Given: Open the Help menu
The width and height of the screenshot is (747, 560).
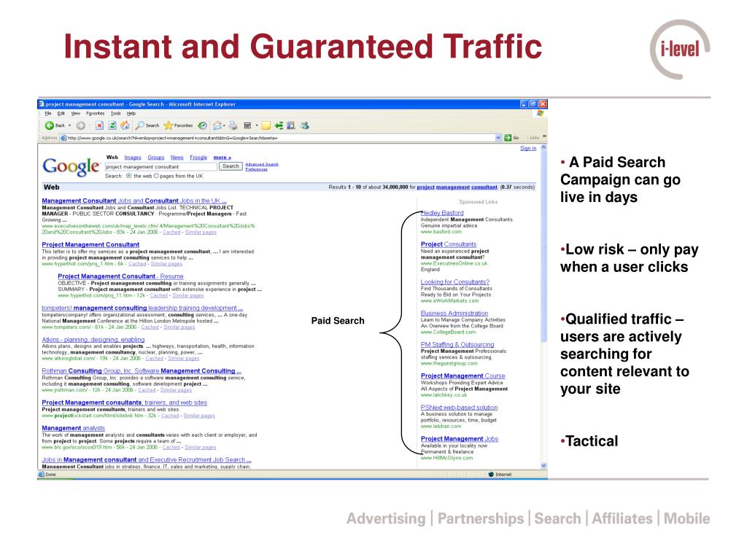Looking at the screenshot, I should [131, 114].
